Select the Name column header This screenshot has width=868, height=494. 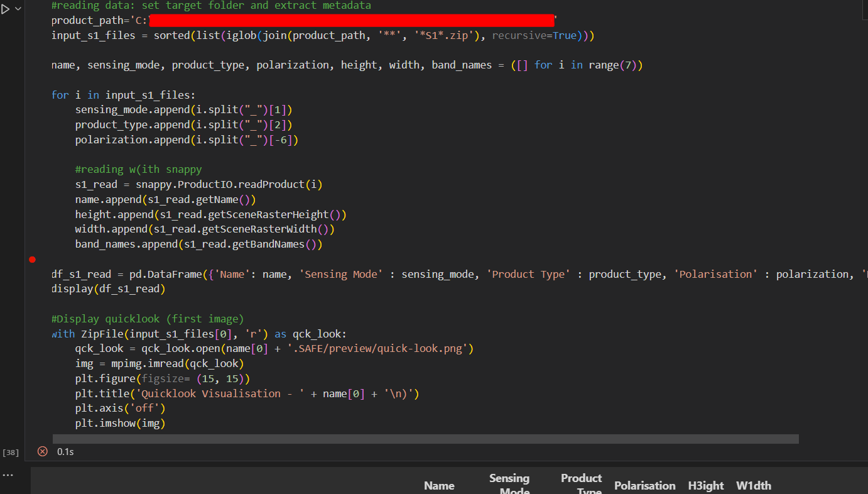(x=439, y=485)
